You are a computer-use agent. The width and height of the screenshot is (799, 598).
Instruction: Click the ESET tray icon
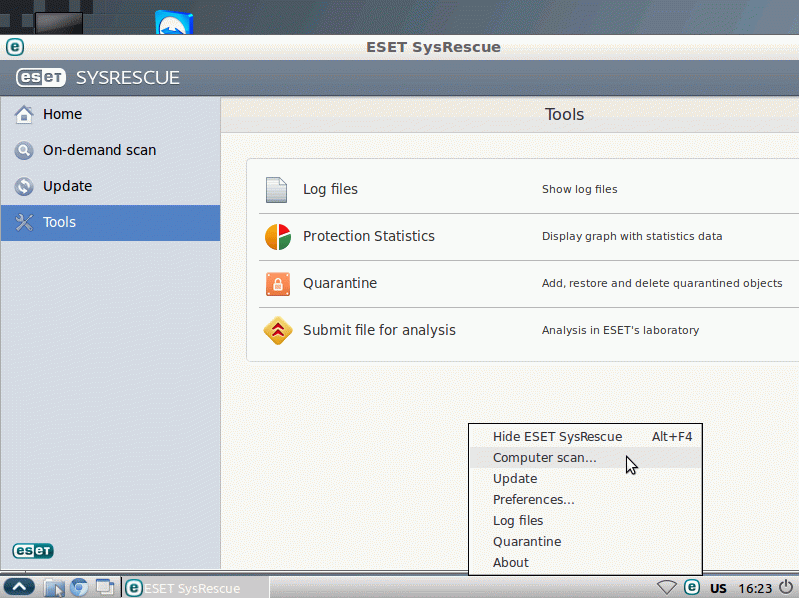691,587
